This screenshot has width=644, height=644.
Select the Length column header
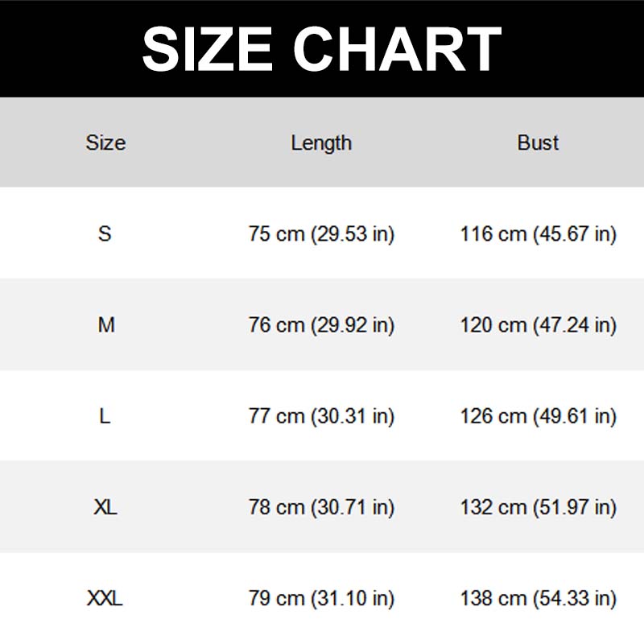coord(321,144)
